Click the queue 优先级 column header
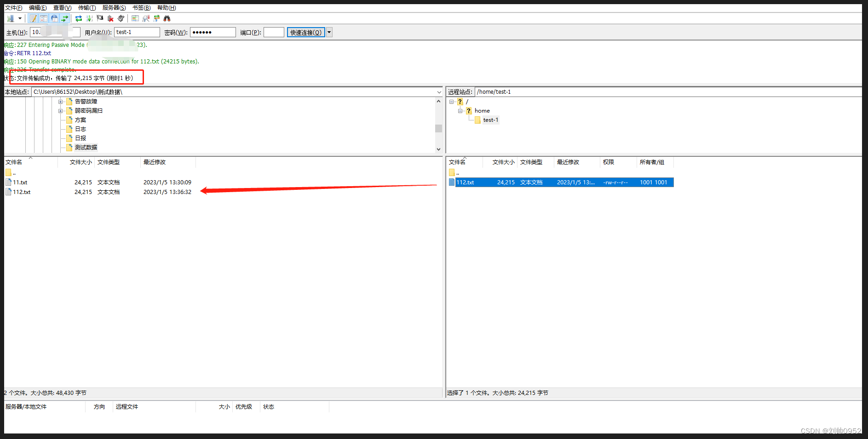Viewport: 868px width, 439px height. point(246,407)
